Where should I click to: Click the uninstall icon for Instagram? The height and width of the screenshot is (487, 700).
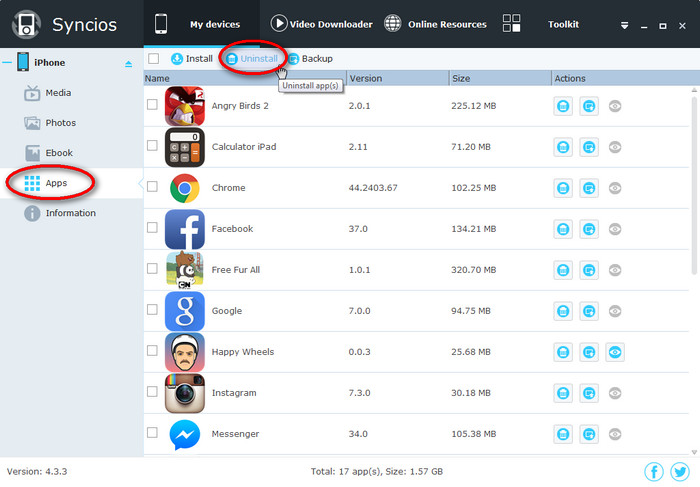(x=563, y=393)
